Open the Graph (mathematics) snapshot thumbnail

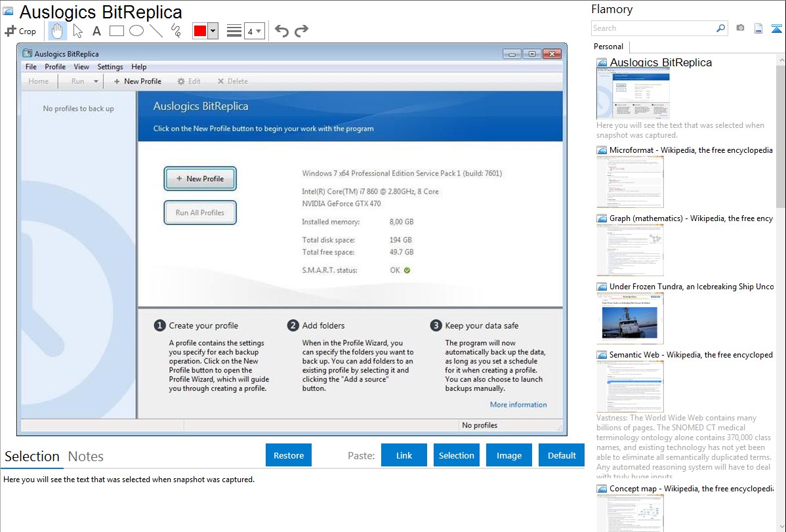coord(630,250)
